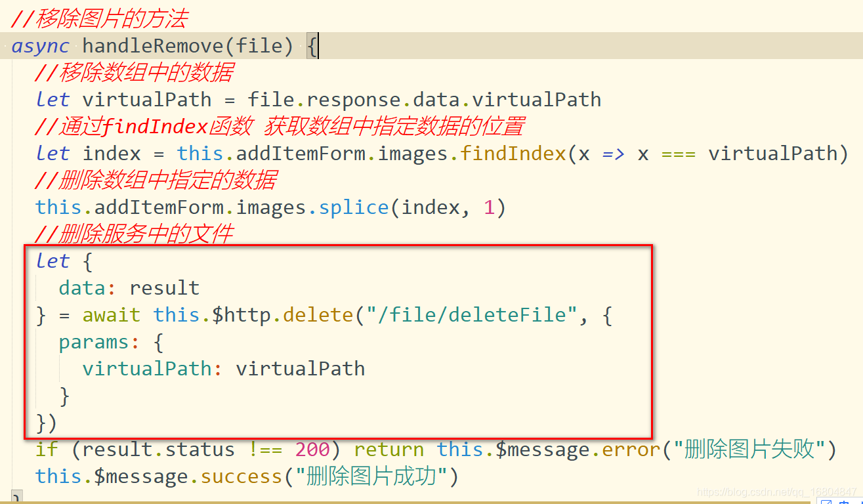863x504 pixels.
Task: Click the "if" keyword
Action: pos(47,450)
